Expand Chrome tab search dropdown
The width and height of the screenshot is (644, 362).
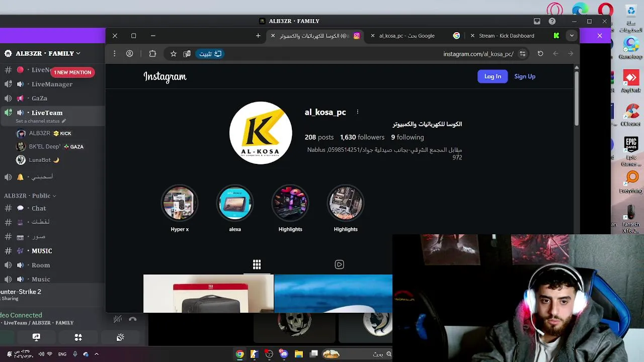click(572, 36)
